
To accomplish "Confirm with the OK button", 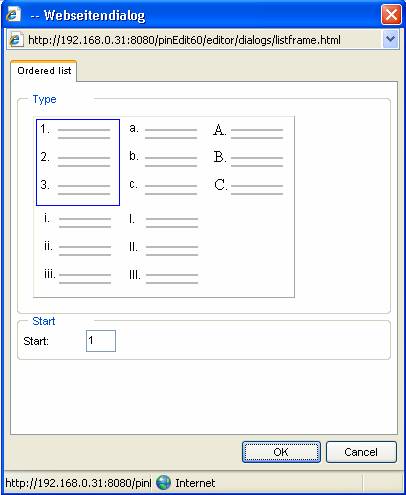I will (281, 452).
